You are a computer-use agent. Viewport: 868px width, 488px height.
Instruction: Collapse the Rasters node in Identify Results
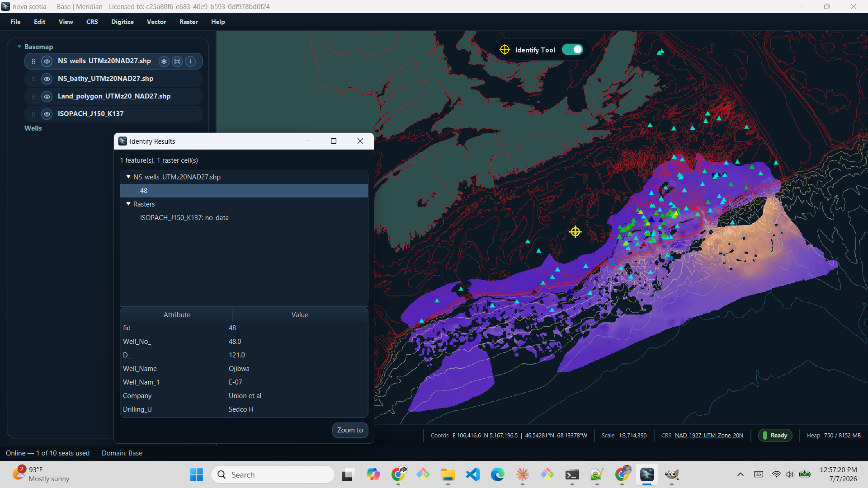tap(128, 204)
